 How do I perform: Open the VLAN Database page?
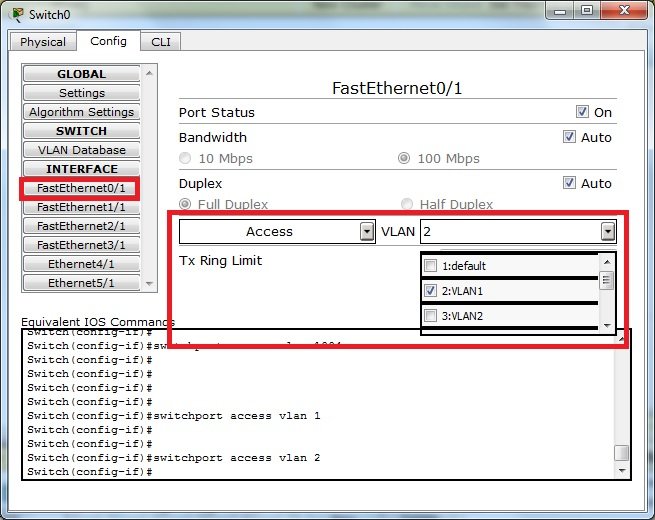coord(81,150)
